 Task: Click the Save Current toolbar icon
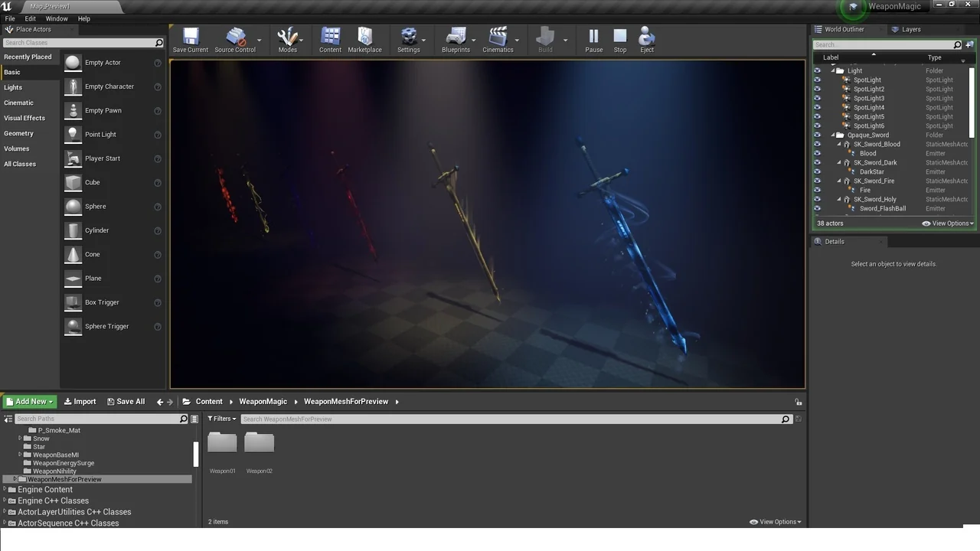click(191, 37)
